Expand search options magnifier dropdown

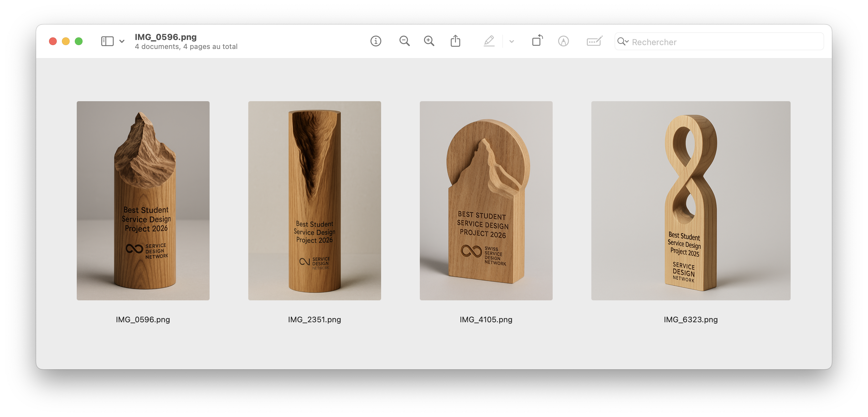(x=623, y=42)
